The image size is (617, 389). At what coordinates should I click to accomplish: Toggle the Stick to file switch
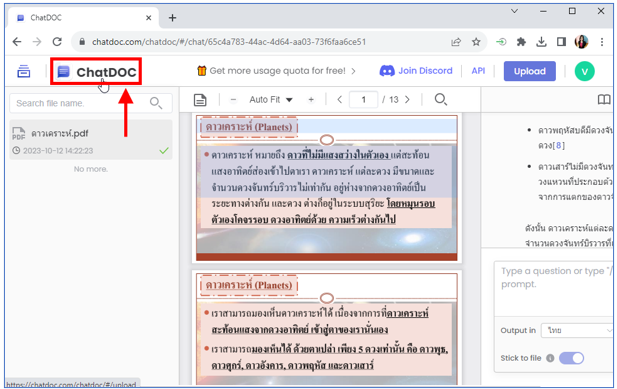tap(571, 358)
